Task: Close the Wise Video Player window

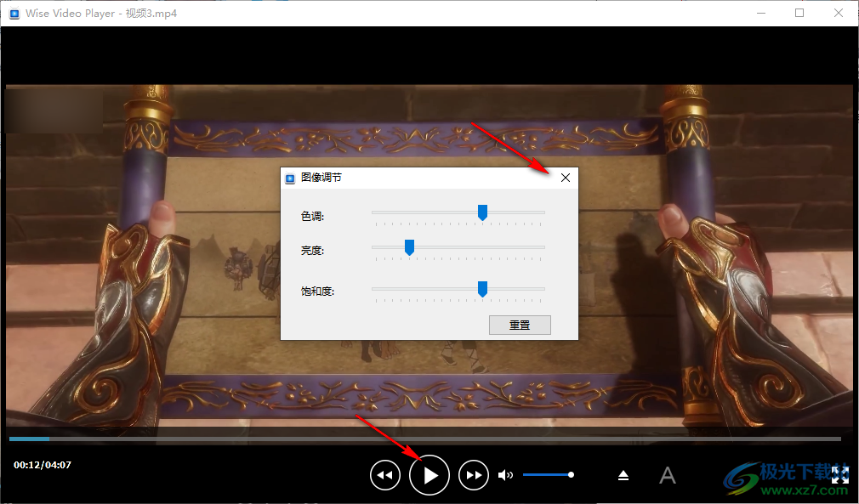Action: click(839, 13)
